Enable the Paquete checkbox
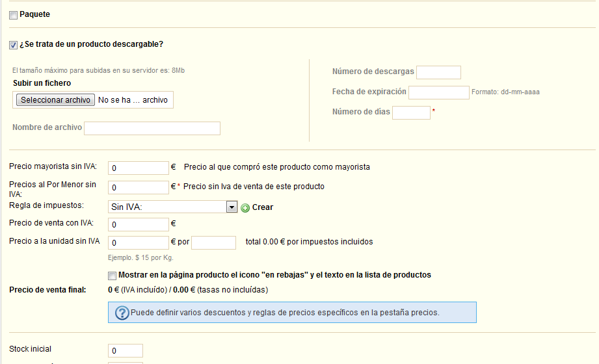599x364 pixels. 14,15
